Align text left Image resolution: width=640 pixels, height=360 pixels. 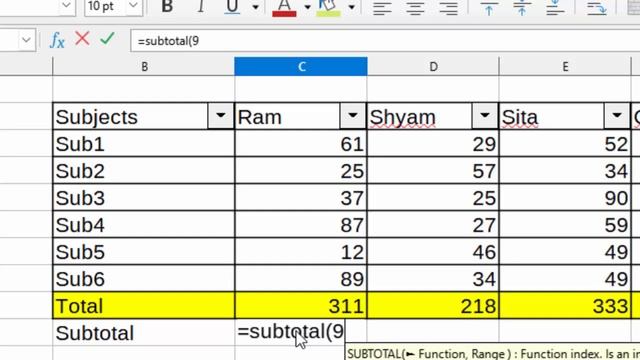point(382,8)
